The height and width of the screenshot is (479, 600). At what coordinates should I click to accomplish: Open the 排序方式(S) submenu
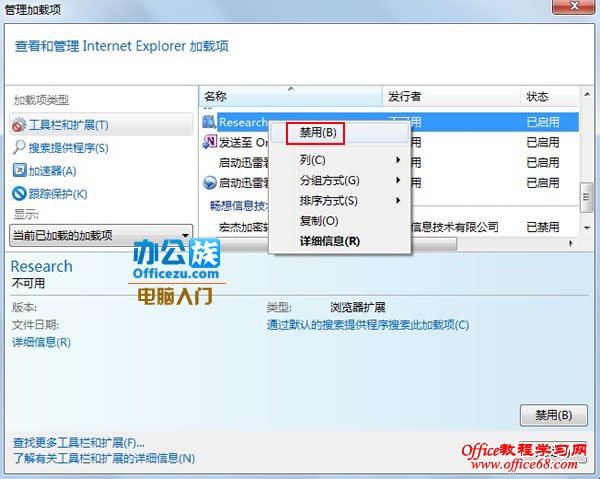coord(339,200)
